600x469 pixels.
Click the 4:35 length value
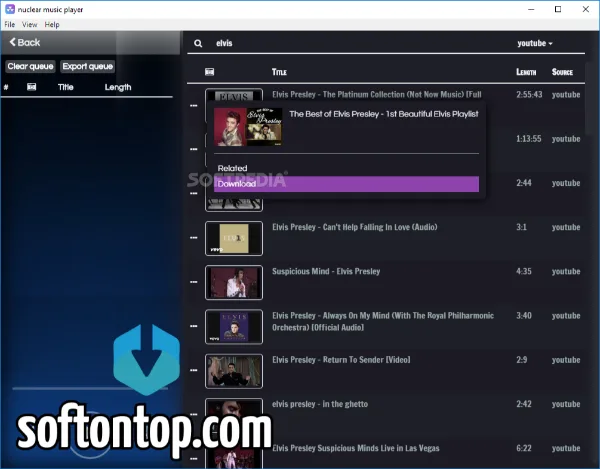pos(524,271)
